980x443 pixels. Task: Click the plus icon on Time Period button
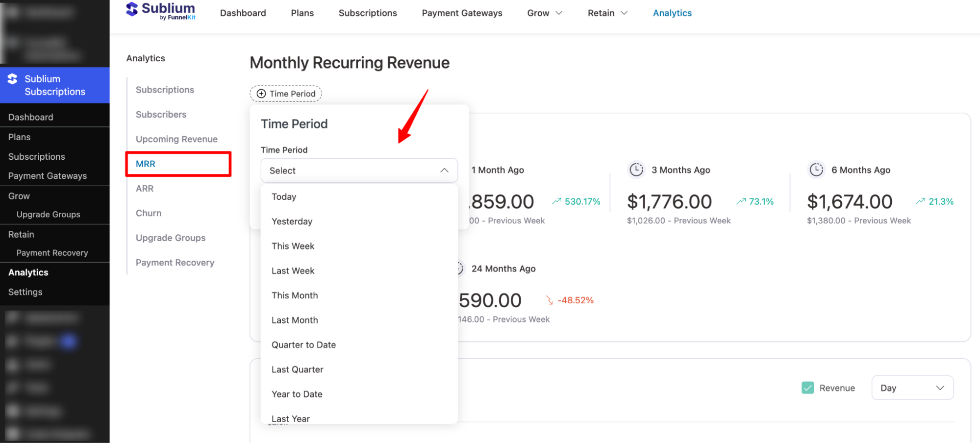point(260,93)
